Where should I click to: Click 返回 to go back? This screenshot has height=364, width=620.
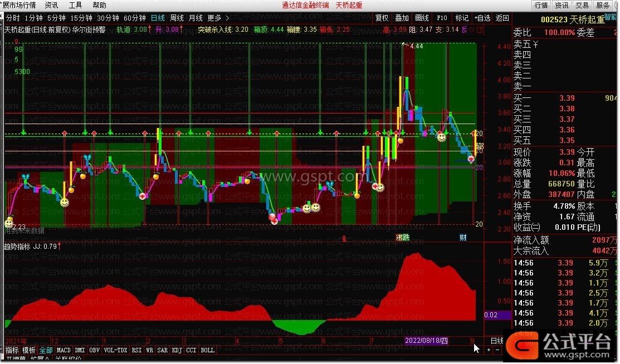point(502,18)
